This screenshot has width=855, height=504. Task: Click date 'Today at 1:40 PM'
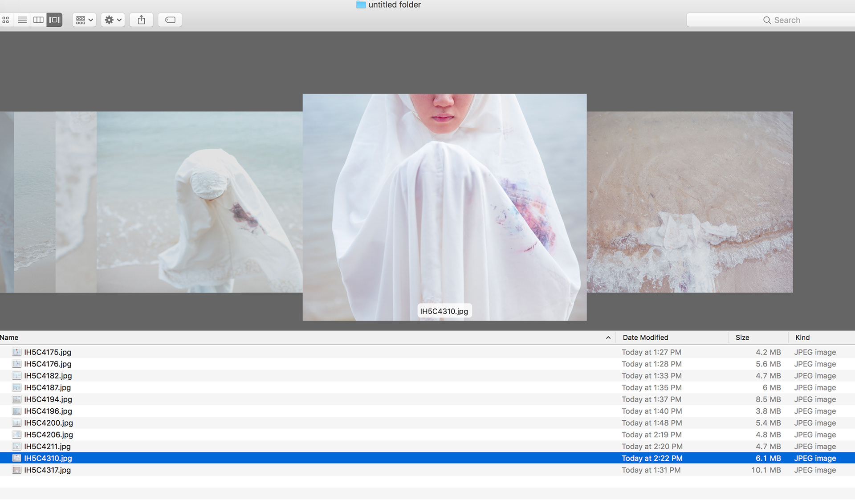pyautogui.click(x=652, y=411)
